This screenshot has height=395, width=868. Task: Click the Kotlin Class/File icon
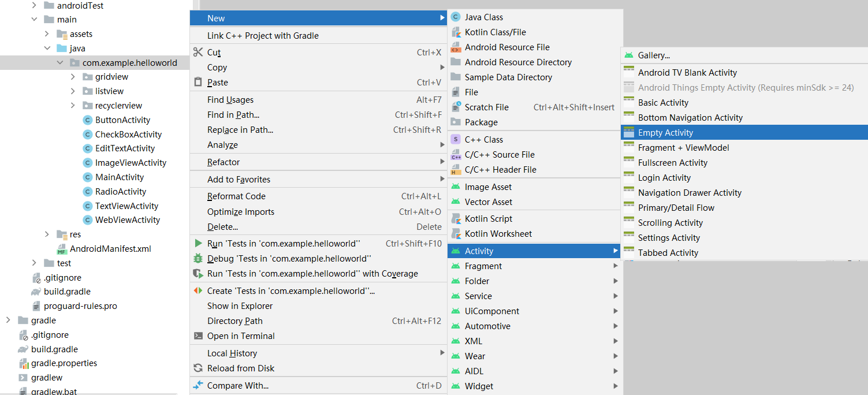tap(456, 32)
